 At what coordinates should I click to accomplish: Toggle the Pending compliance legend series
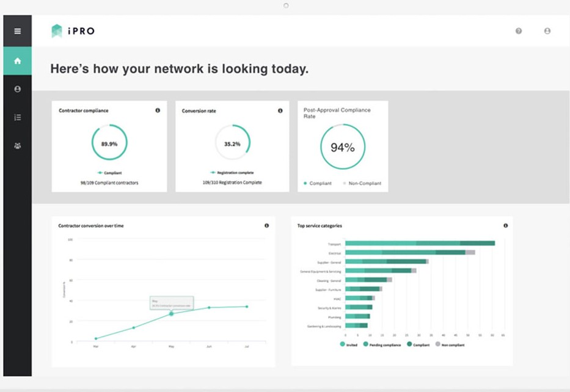point(382,345)
